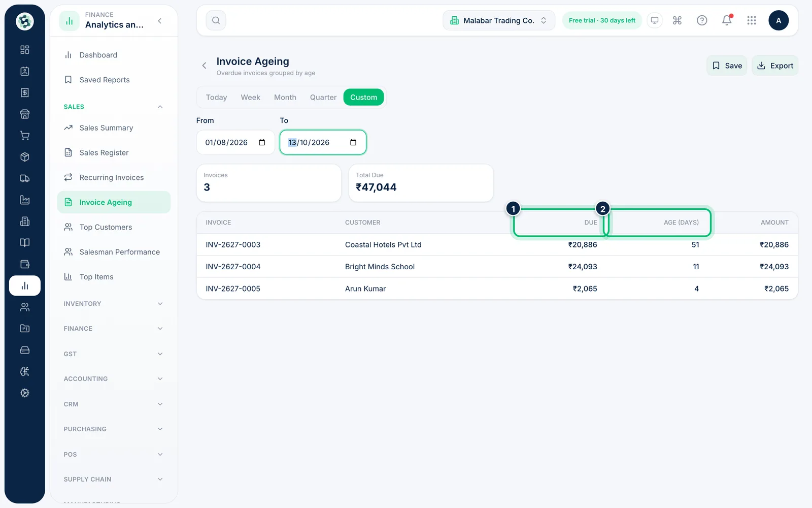Viewport: 812px width, 508px height.
Task: Open the user avatar menu
Action: tap(779, 20)
